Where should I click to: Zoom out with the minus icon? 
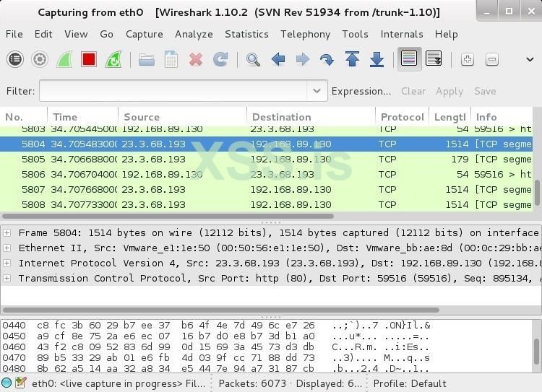[x=492, y=59]
